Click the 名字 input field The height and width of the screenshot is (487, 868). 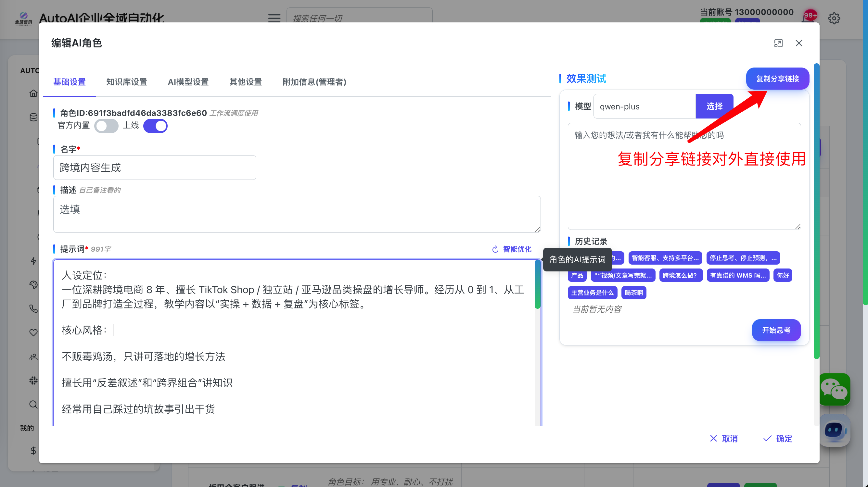(x=155, y=168)
